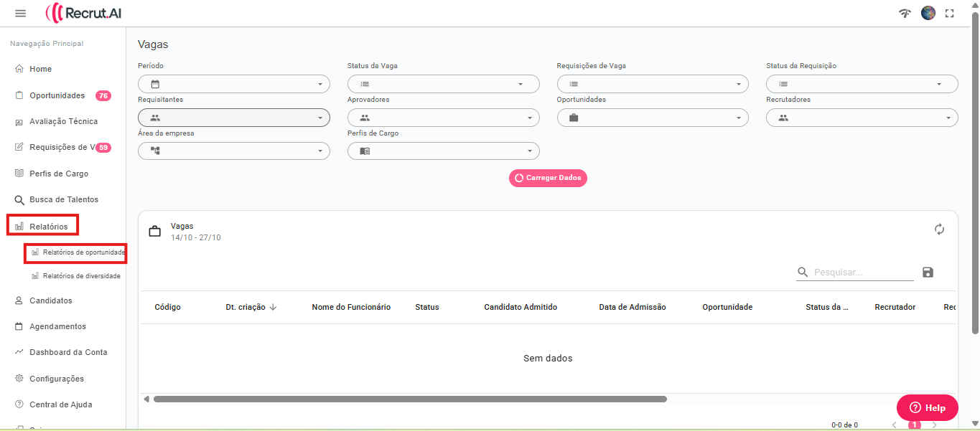The image size is (980, 431).
Task: Click the wifi connection status icon
Action: pyautogui.click(x=905, y=13)
